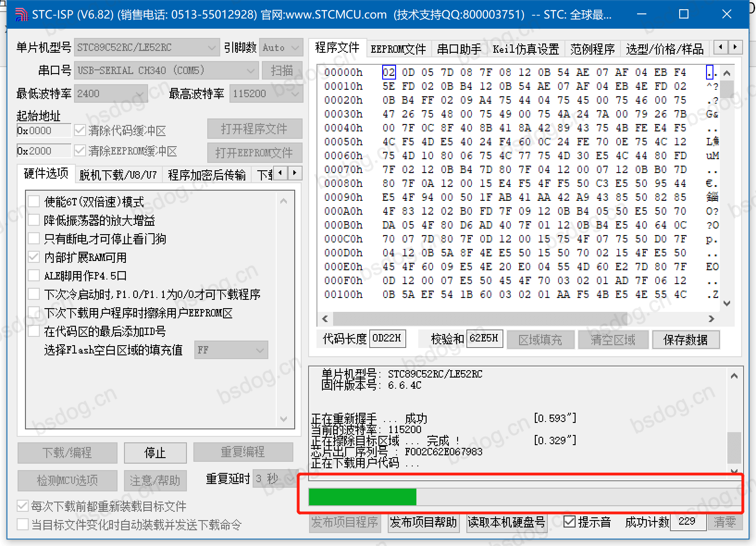756x546 pixels.
Task: Open 最高波特率 115200 dropdown
Action: tap(266, 93)
